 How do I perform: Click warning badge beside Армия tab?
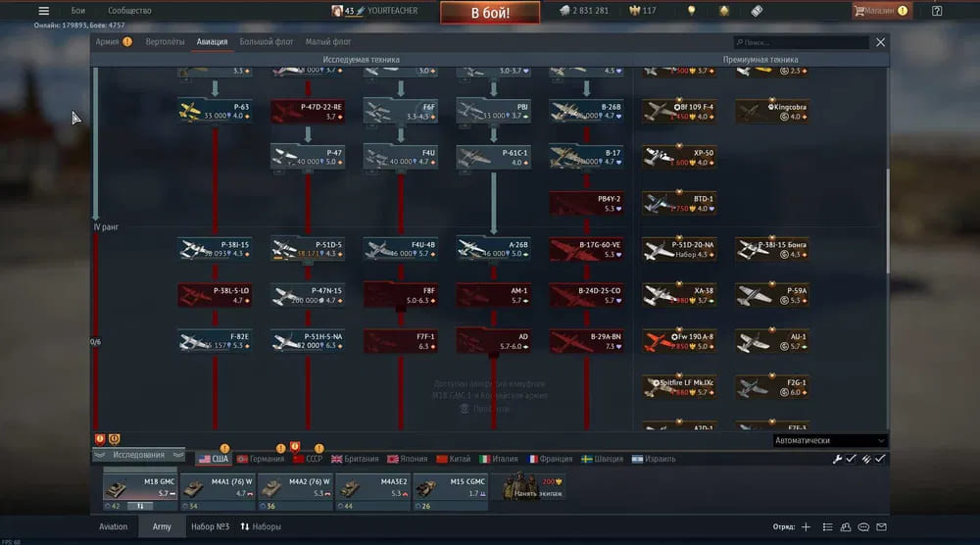[127, 42]
